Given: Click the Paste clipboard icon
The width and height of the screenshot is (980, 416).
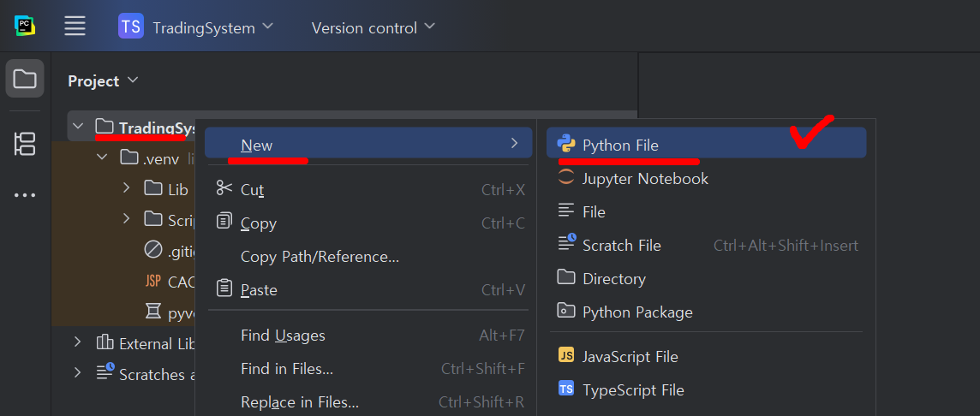Looking at the screenshot, I should [224, 288].
